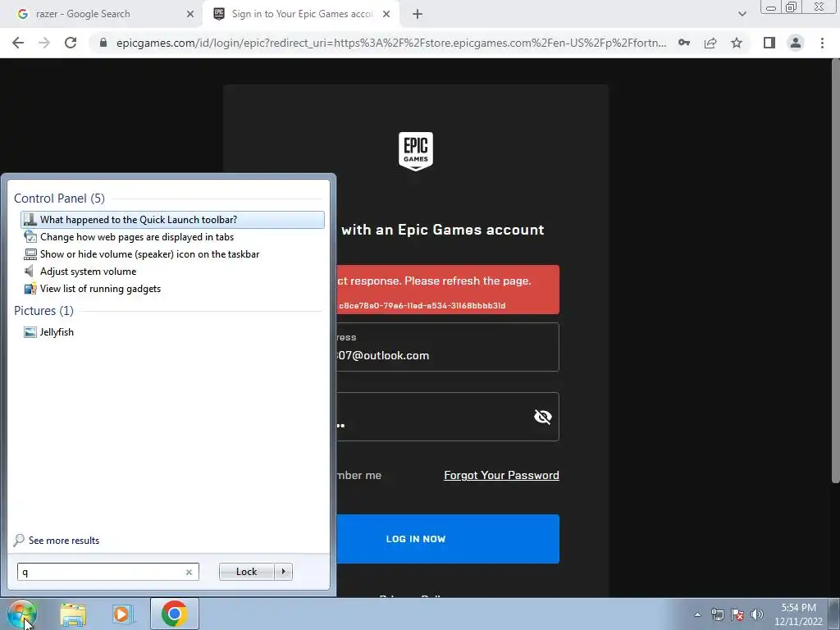The width and height of the screenshot is (840, 630).
Task: Close the Epic Games sign-in tab
Action: 386,15
